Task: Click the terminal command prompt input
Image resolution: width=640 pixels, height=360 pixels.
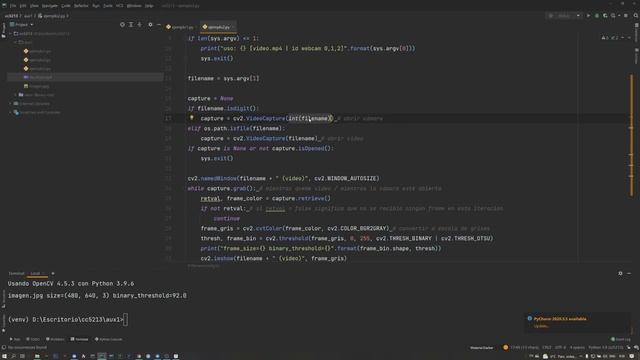Action: pyautogui.click(x=125, y=320)
